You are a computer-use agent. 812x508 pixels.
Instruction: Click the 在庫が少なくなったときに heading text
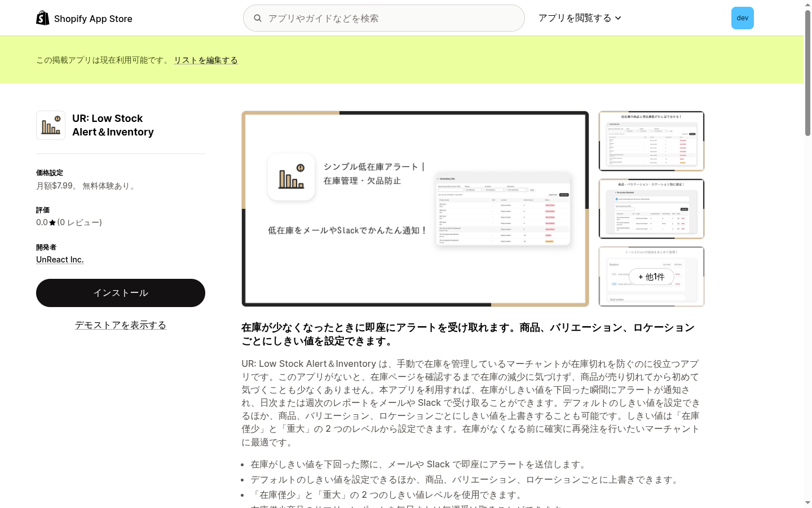point(468,334)
